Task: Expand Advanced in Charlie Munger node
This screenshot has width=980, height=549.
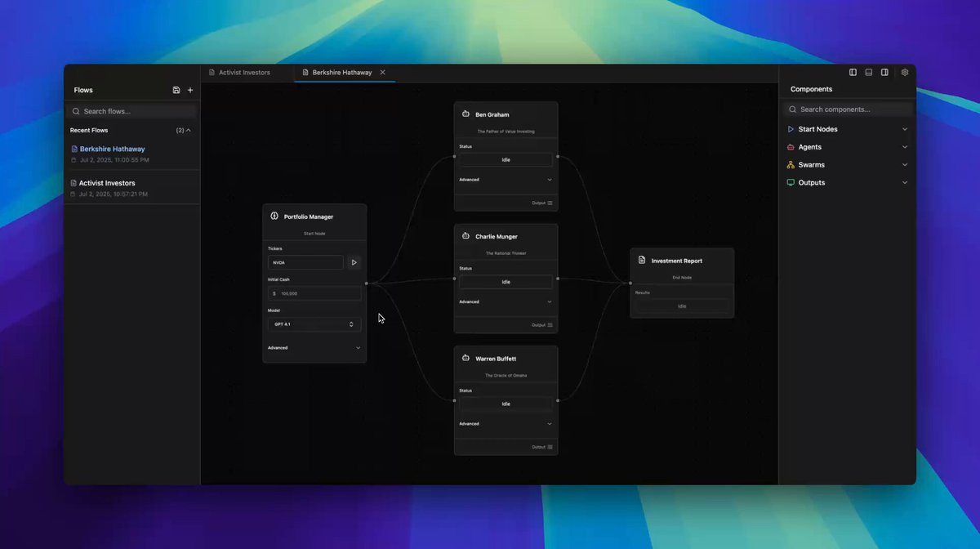Action: coord(506,301)
